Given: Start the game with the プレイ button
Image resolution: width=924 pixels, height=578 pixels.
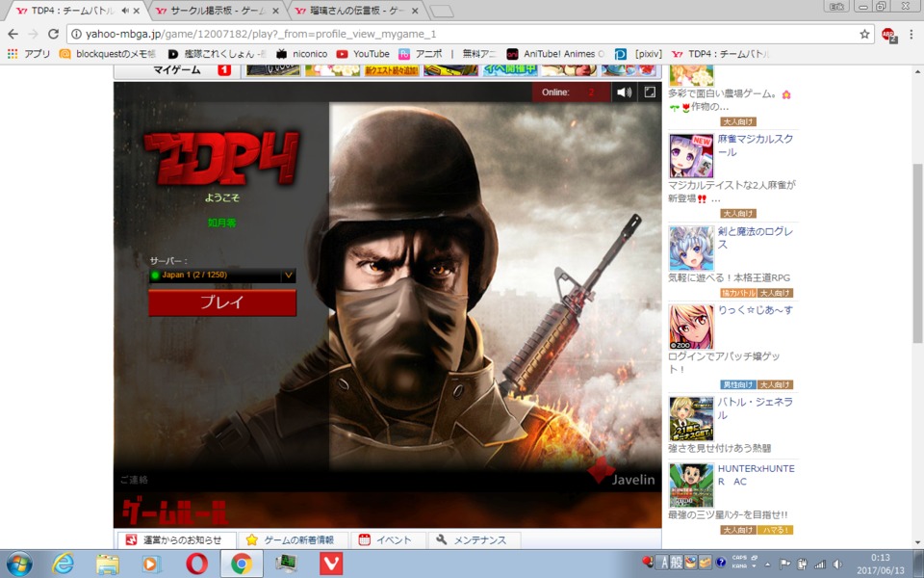Looking at the screenshot, I should (x=222, y=302).
